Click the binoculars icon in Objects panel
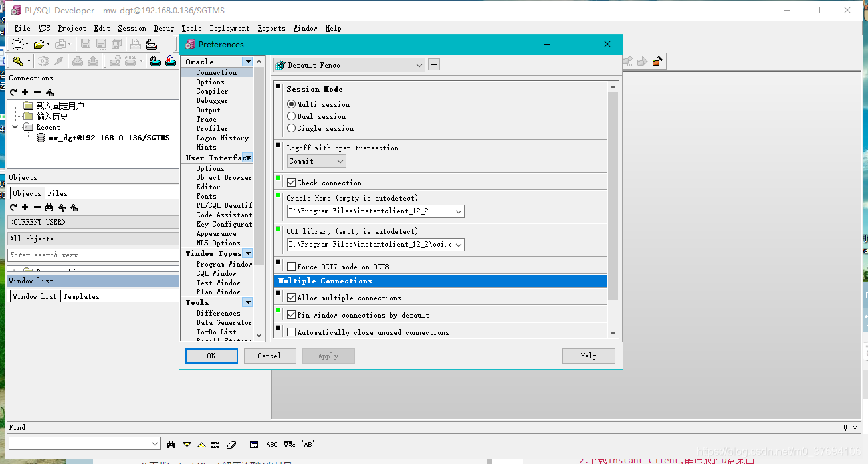Viewport: 868px width, 464px height. pos(49,207)
